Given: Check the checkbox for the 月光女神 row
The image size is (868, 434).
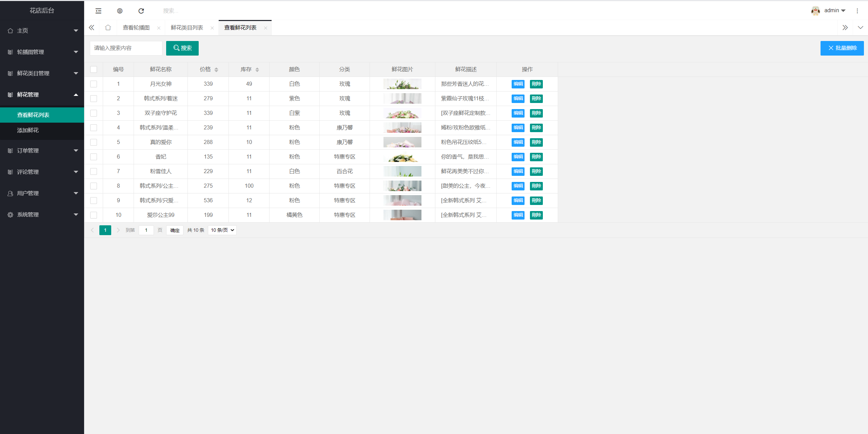Looking at the screenshot, I should click(94, 84).
